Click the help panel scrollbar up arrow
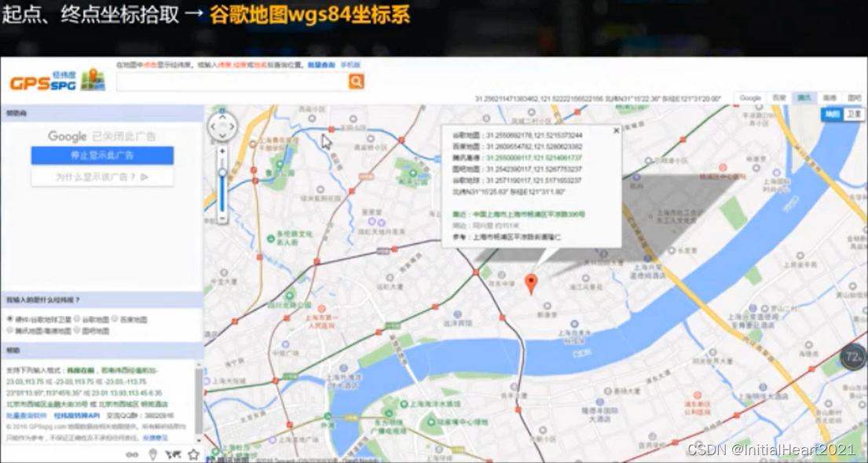 [200, 365]
